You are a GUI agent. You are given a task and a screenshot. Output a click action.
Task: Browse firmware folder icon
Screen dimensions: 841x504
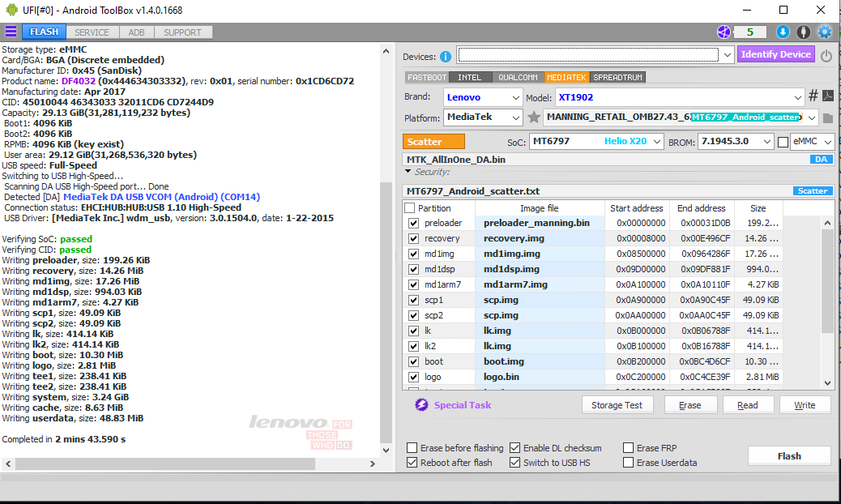(x=827, y=118)
